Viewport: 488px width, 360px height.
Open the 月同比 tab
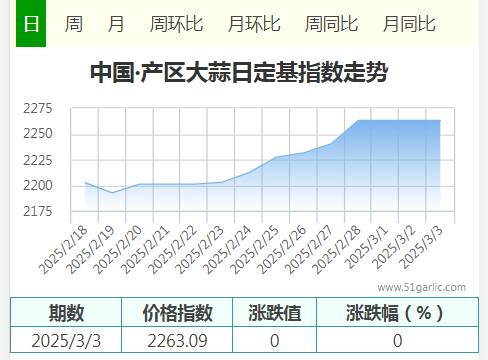pos(409,24)
